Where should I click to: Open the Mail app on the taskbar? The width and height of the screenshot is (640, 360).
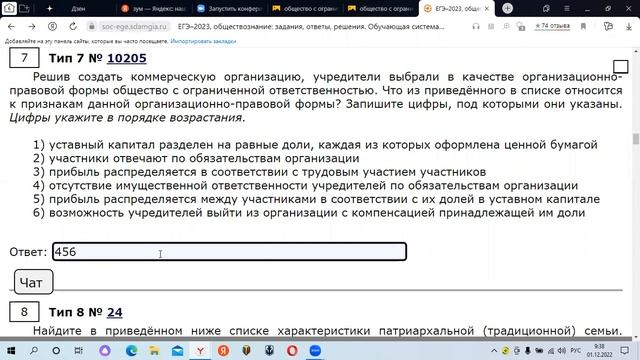click(177, 351)
